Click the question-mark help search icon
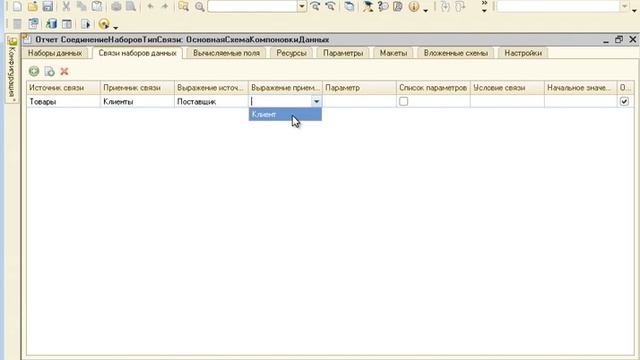This screenshot has width=640, height=360. 383,6
